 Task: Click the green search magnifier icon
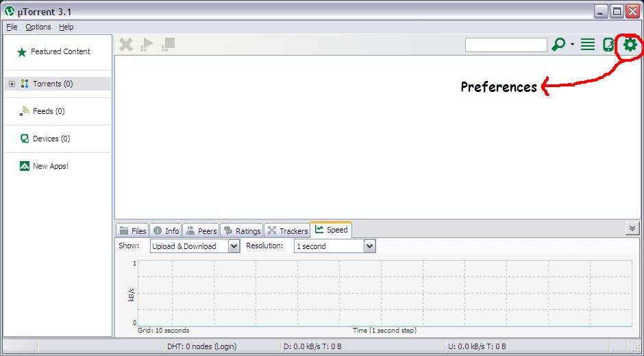[x=558, y=45]
